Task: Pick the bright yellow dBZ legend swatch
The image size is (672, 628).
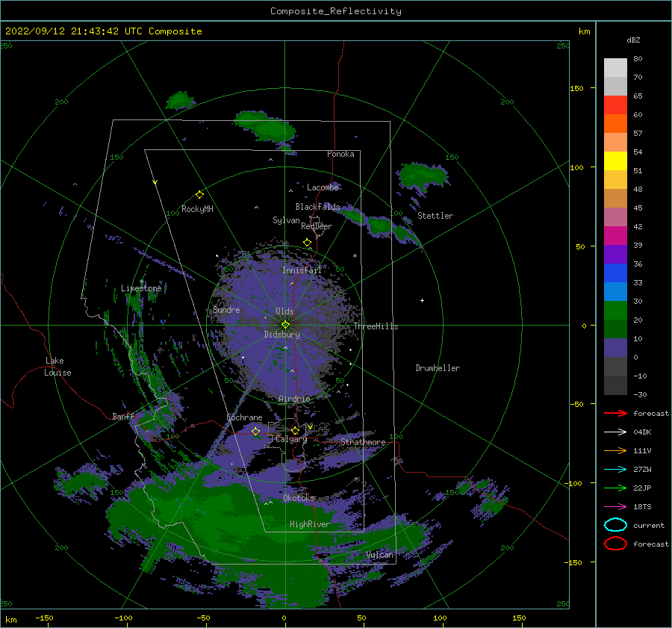Action: 615,161
